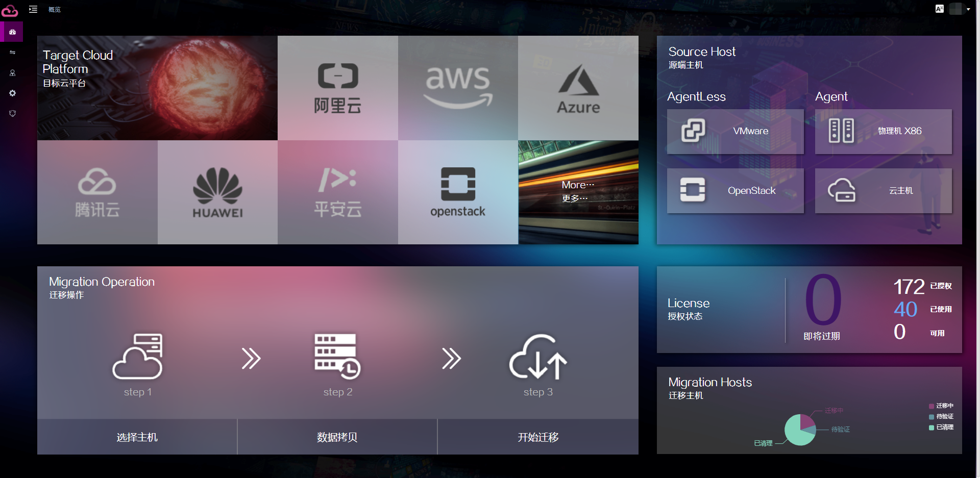Click the 开始迁移 button
Screen dimensions: 980x478
[538, 437]
